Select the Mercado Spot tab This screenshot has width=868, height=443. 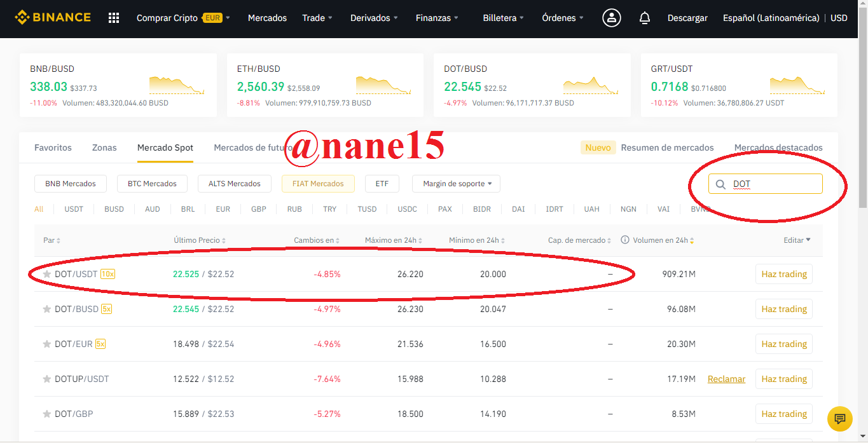click(x=165, y=147)
